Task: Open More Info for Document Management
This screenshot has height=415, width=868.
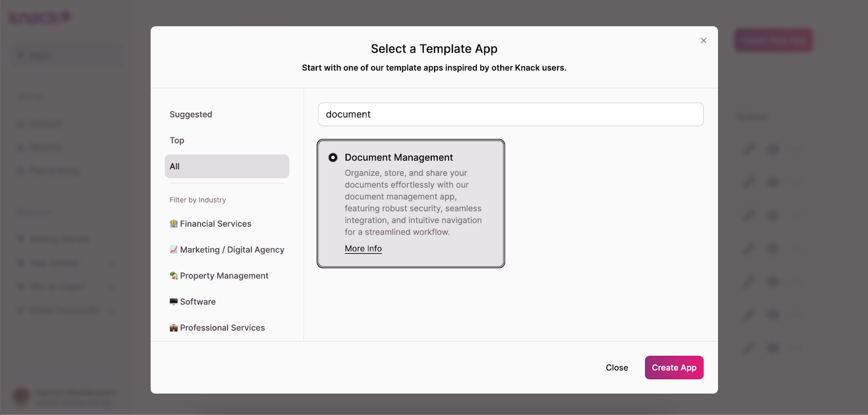Action: (x=363, y=248)
